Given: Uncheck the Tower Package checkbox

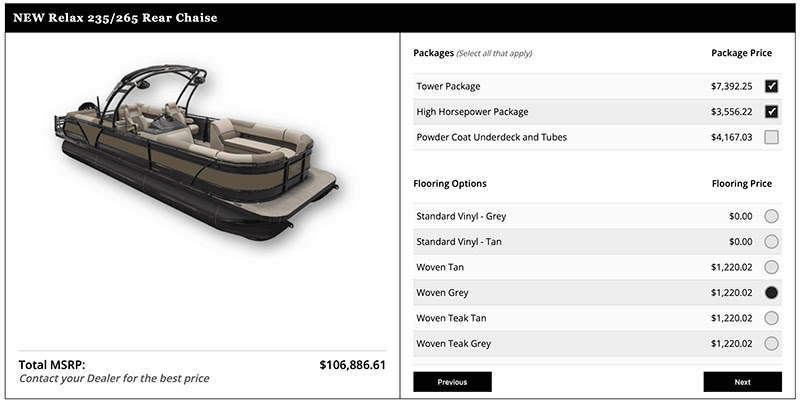Looking at the screenshot, I should (x=771, y=86).
